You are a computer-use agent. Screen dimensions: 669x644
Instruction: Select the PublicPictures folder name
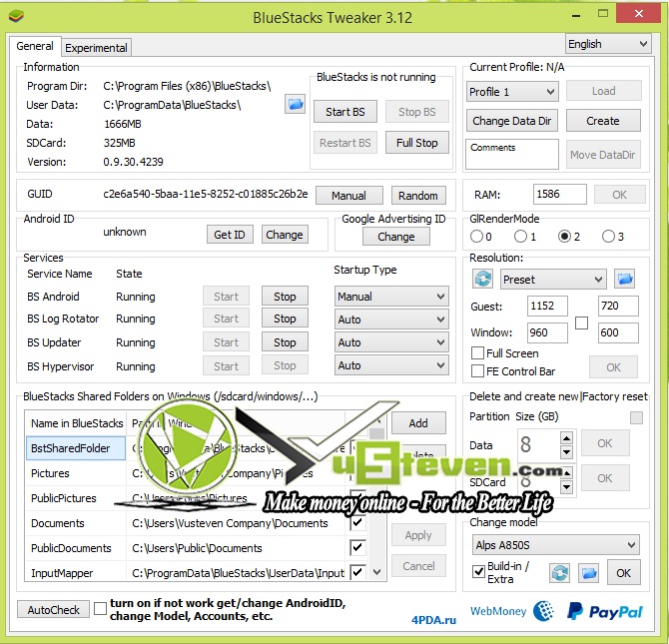[64, 498]
